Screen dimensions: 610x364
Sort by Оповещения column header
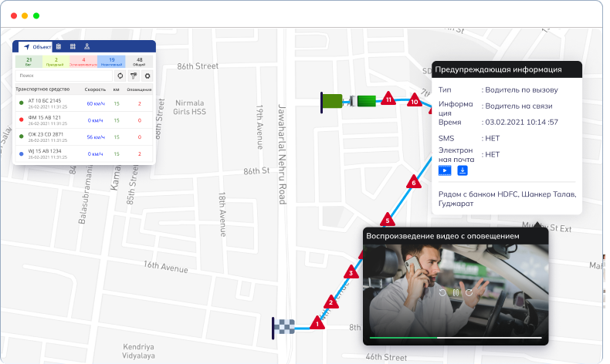click(139, 89)
